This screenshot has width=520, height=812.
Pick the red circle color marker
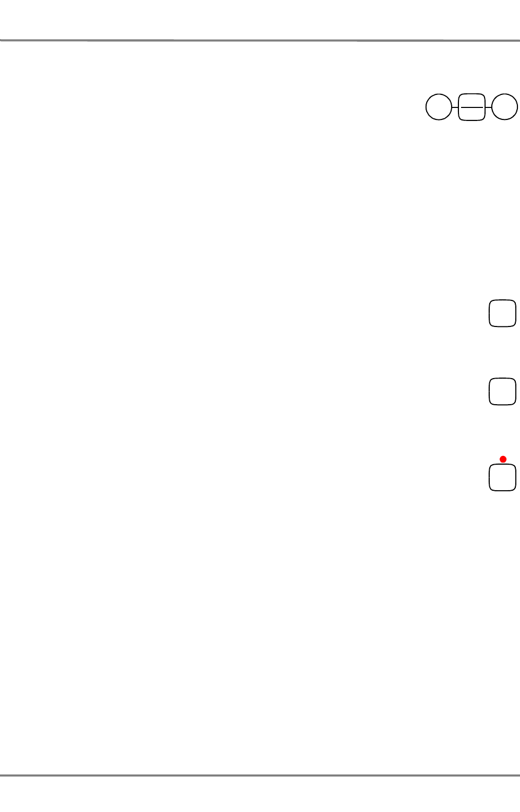tap(503, 459)
